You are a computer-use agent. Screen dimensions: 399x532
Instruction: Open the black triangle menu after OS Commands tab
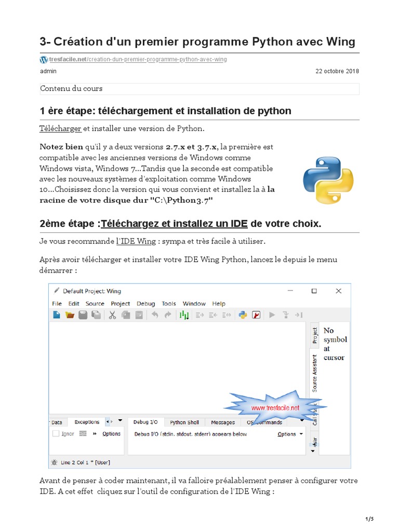click(x=302, y=420)
